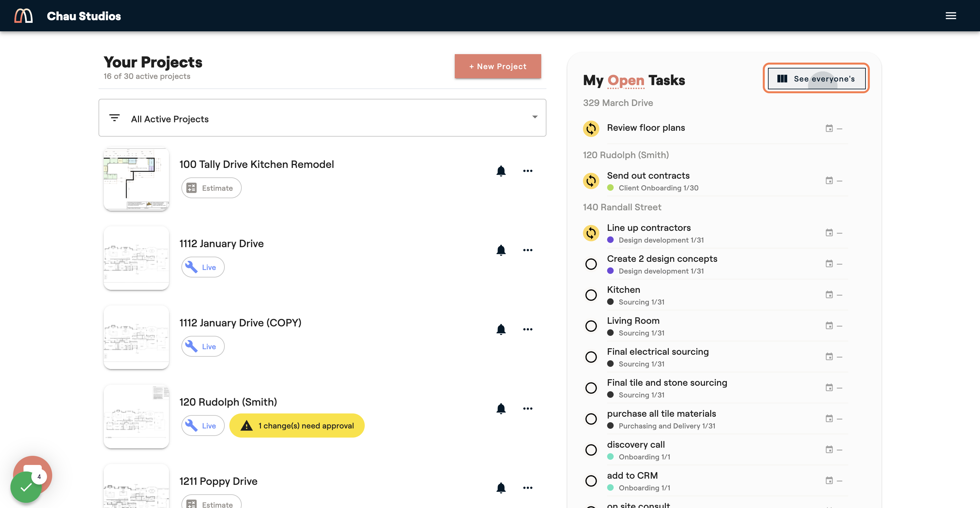Toggle notifications bell for 1211 Poppy Drive
The height and width of the screenshot is (508, 980).
tap(501, 487)
